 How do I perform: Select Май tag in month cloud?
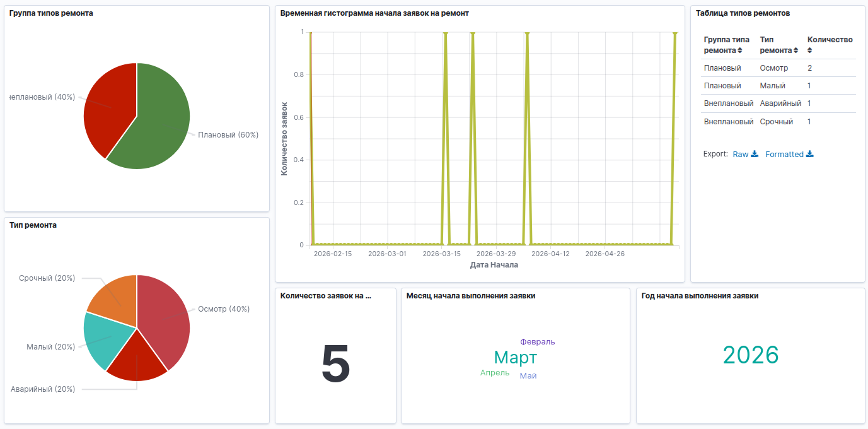point(528,376)
